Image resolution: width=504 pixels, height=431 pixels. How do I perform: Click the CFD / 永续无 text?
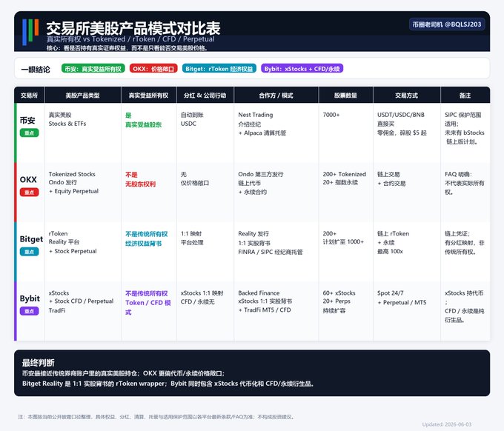[x=197, y=302]
